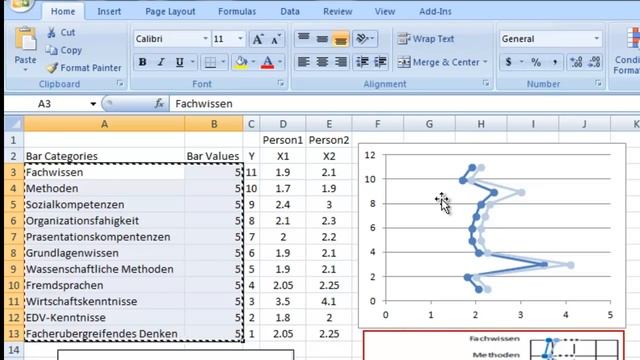Open Clipboard dialog launcher
The height and width of the screenshot is (360, 640).
pos(120,84)
